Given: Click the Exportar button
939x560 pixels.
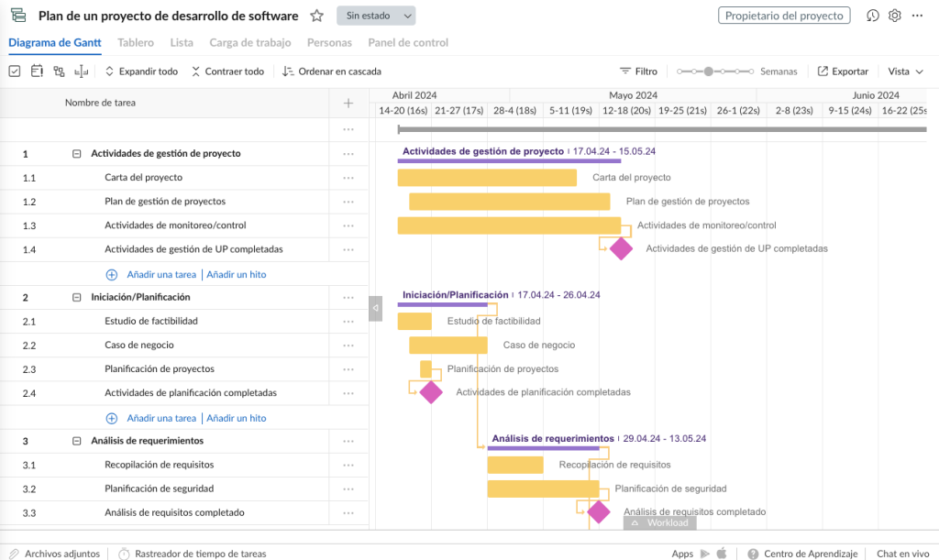Looking at the screenshot, I should pos(843,71).
